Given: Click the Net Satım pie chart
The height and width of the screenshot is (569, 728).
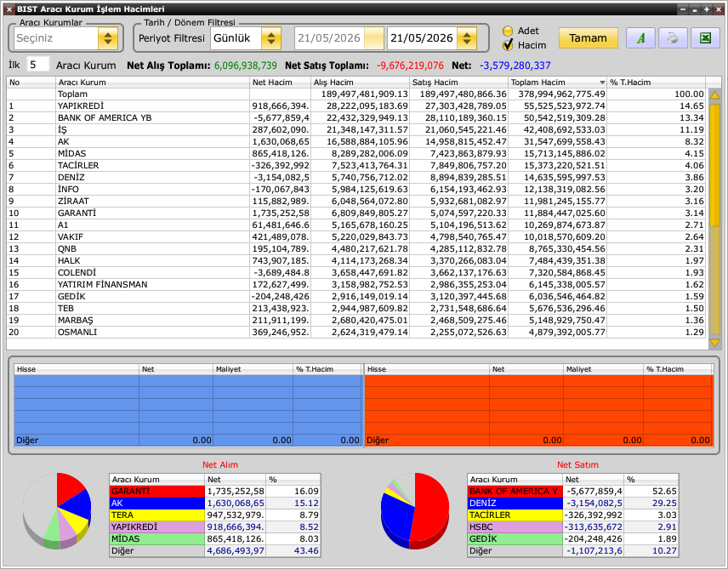Looking at the screenshot, I should click(415, 510).
